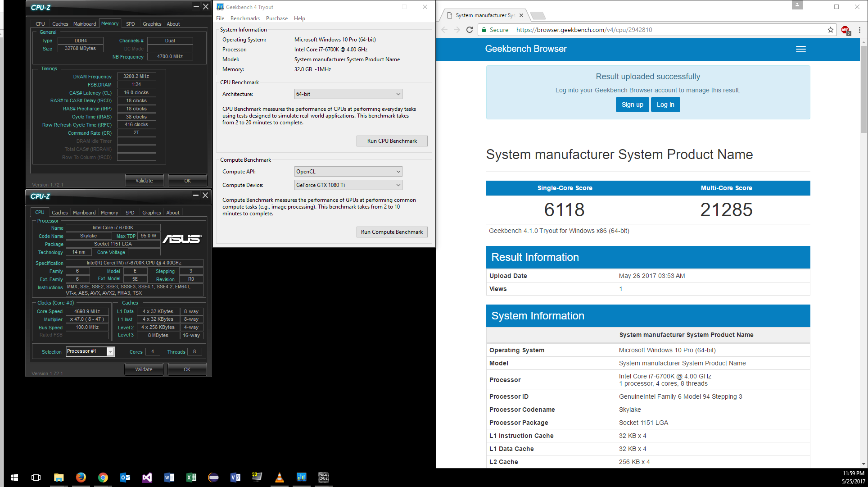Switch to SPD tab in the Memory CPU-Z window
868x487 pixels.
coord(131,24)
